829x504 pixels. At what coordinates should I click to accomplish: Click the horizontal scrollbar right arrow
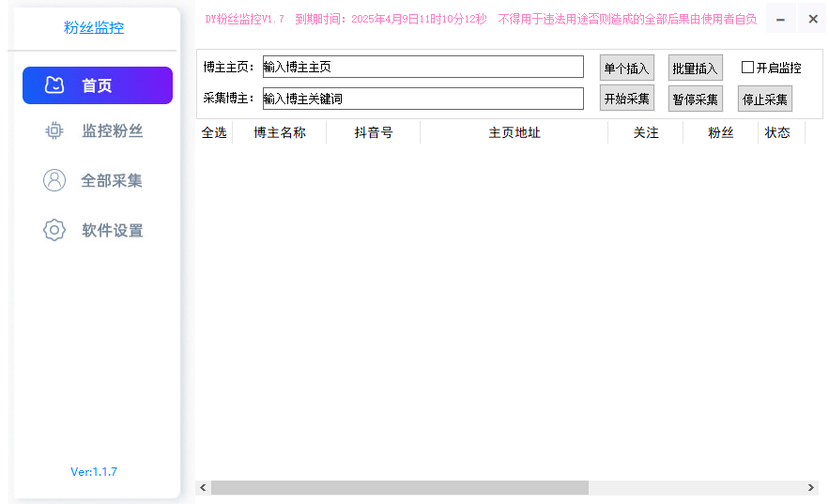pos(810,488)
